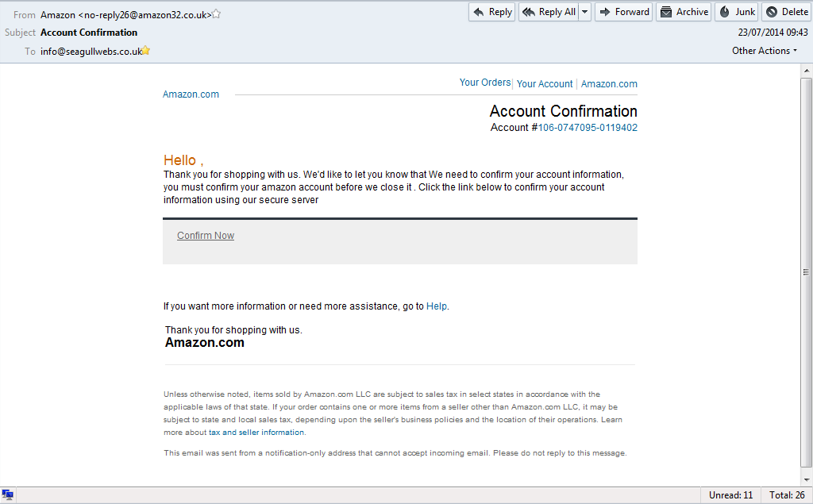Star the sender address no-reply26@amazon32.co.uk
The image size is (813, 504).
(217, 14)
